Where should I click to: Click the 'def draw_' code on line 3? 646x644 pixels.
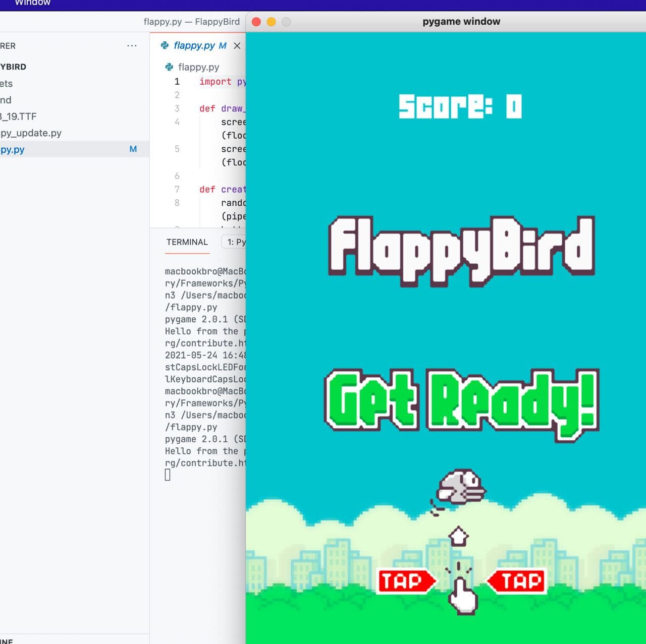click(x=223, y=108)
